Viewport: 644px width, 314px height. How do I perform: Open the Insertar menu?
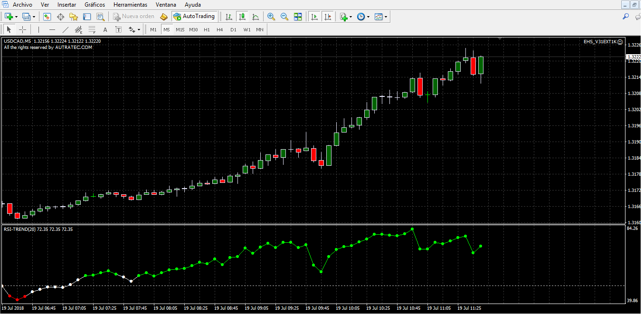(66, 5)
